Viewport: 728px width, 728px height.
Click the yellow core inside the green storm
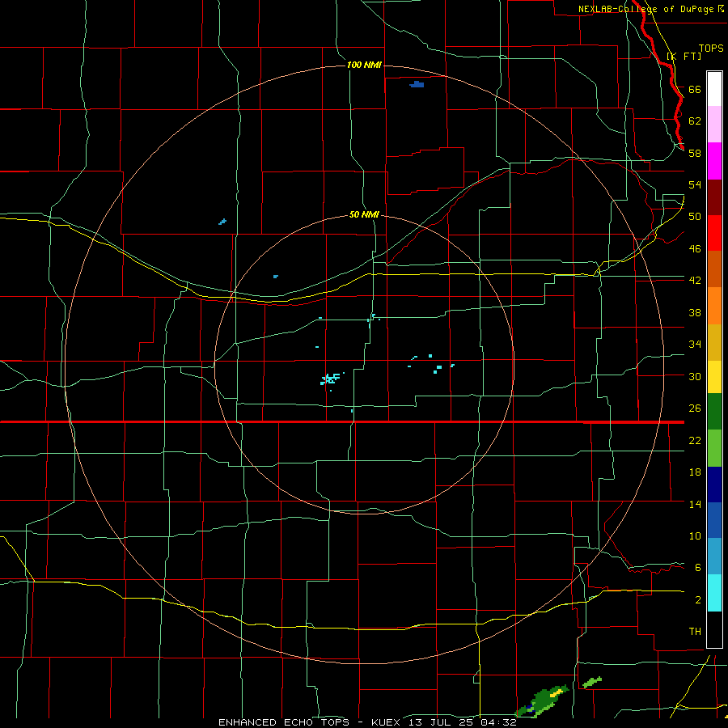click(557, 693)
